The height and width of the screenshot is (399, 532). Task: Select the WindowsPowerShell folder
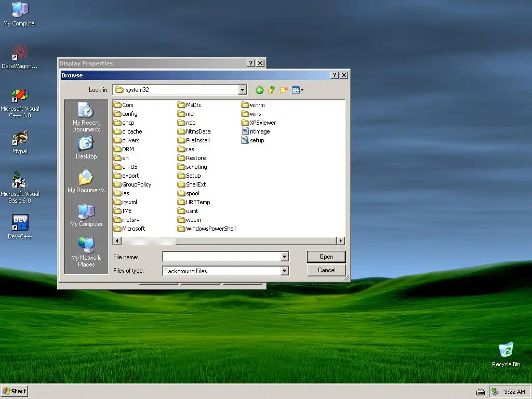(206, 229)
